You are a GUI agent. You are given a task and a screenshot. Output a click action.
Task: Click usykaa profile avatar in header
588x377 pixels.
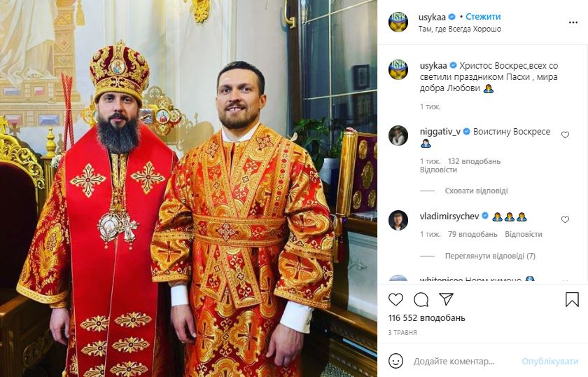[x=398, y=22]
